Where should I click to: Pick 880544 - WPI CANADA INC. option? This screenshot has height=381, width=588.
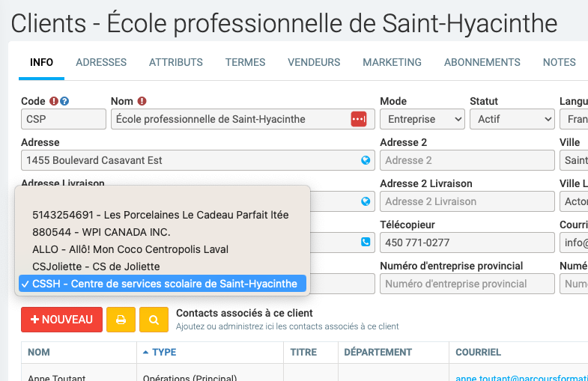pos(101,232)
